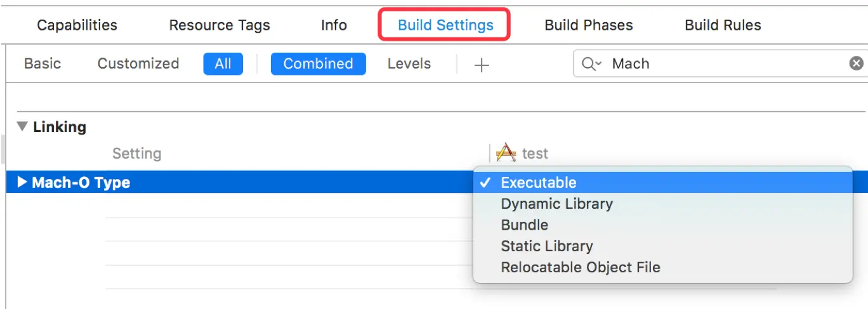Open the Resource Tags tab
Viewport: 868px width, 309px height.
(219, 25)
